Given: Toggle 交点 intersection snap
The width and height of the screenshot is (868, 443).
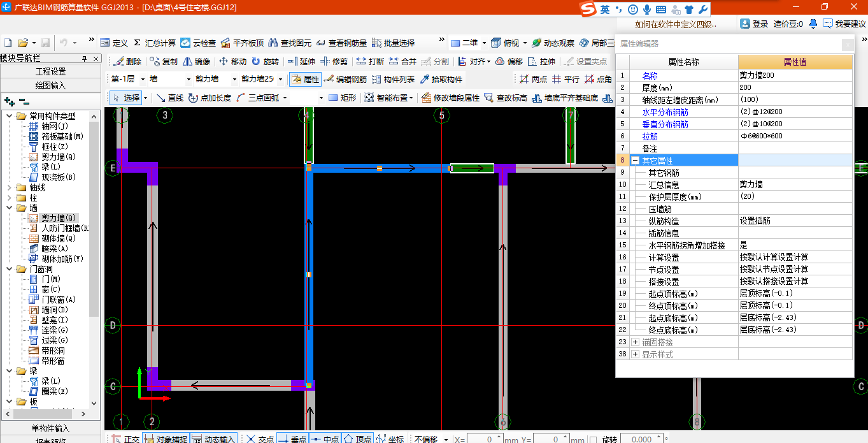Looking at the screenshot, I should tap(259, 439).
